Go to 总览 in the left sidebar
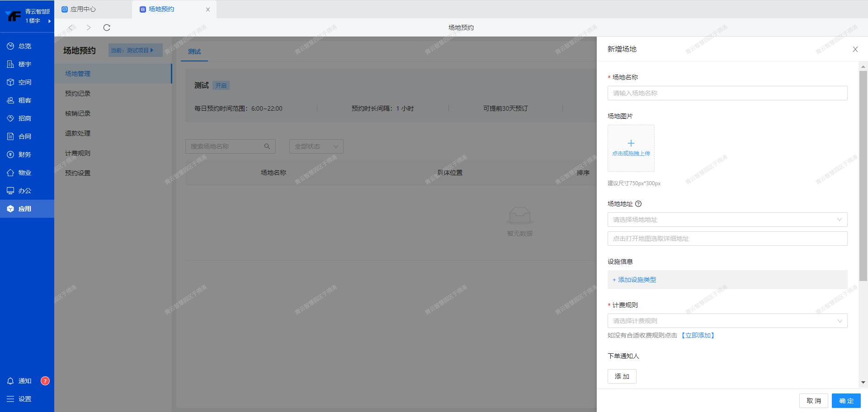Image resolution: width=868 pixels, height=412 pixels. point(20,46)
